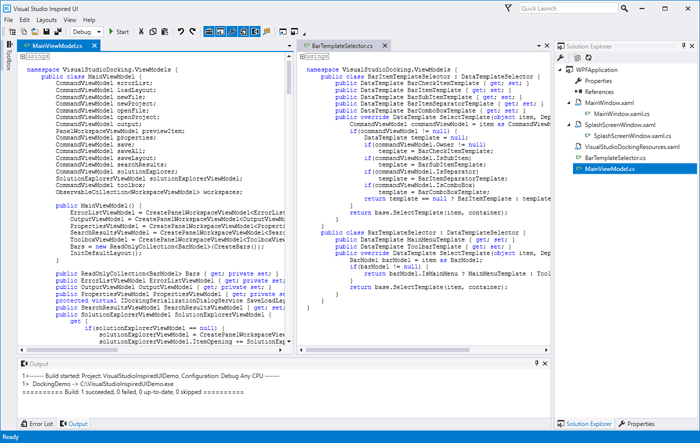Toggle the pin on Solution Explorer panel
Viewport: 700px width, 443px height.
tap(682, 46)
